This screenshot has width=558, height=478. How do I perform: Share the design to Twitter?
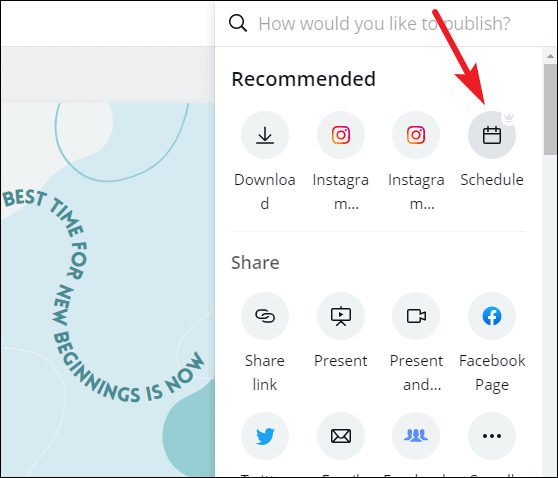[265, 436]
